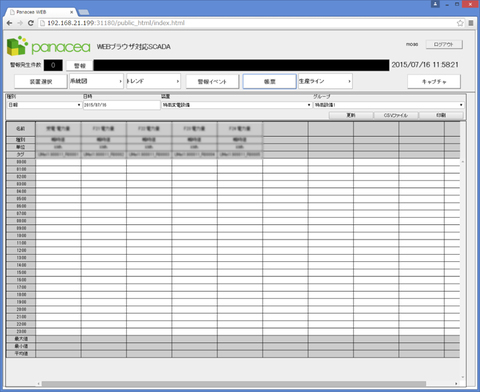Select the 警報イベント menu button
Screen dimensions: 480x392
[212, 82]
